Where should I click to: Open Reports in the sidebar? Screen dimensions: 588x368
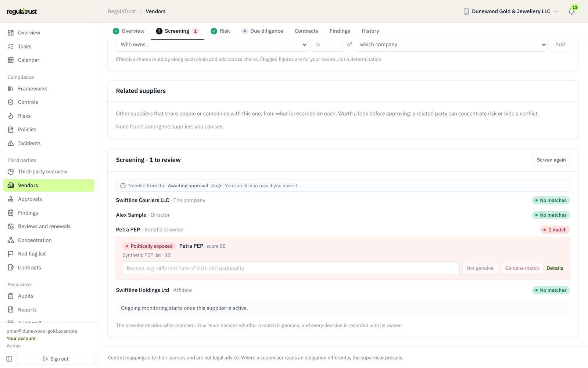click(49, 310)
